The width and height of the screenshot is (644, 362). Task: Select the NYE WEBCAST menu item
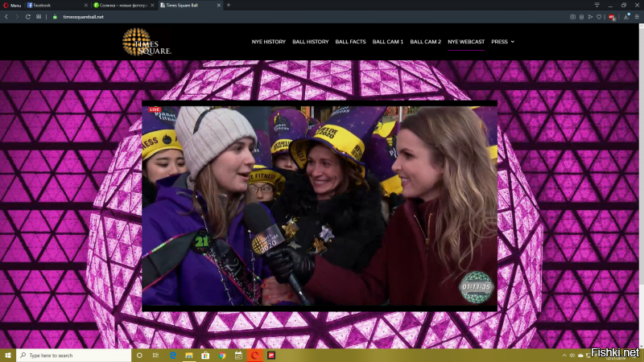(466, 42)
